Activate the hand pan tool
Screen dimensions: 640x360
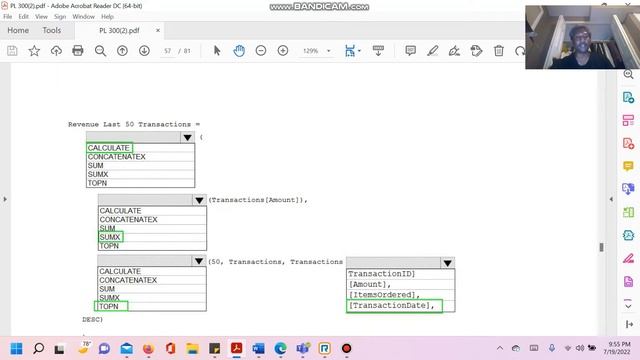[x=239, y=51]
